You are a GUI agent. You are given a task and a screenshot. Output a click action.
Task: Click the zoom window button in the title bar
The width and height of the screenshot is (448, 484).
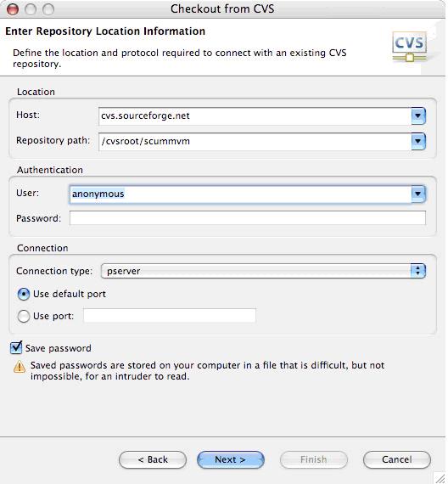click(48, 9)
